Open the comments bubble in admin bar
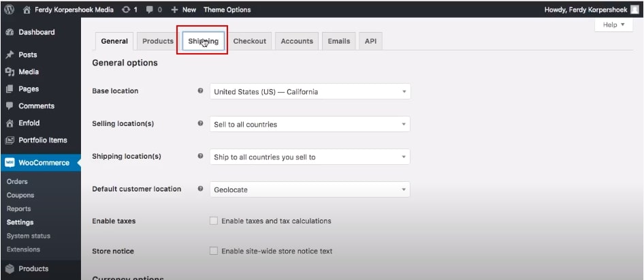 150,10
